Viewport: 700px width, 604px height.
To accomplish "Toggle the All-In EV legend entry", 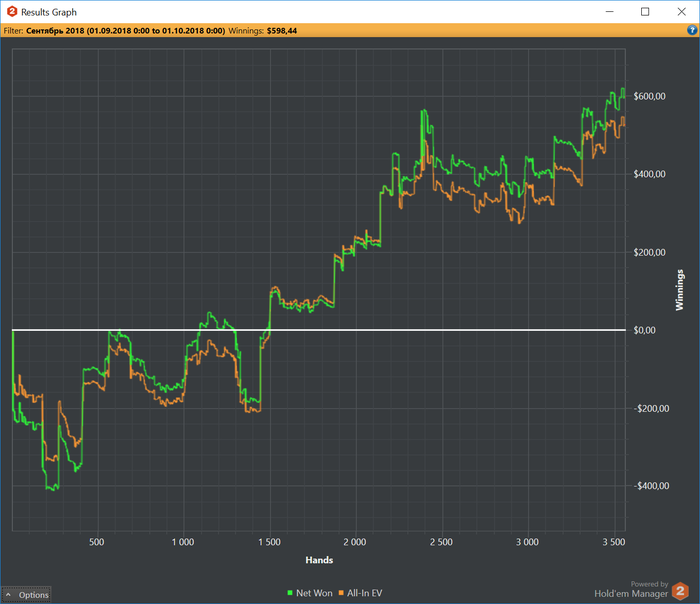I will 360,593.
